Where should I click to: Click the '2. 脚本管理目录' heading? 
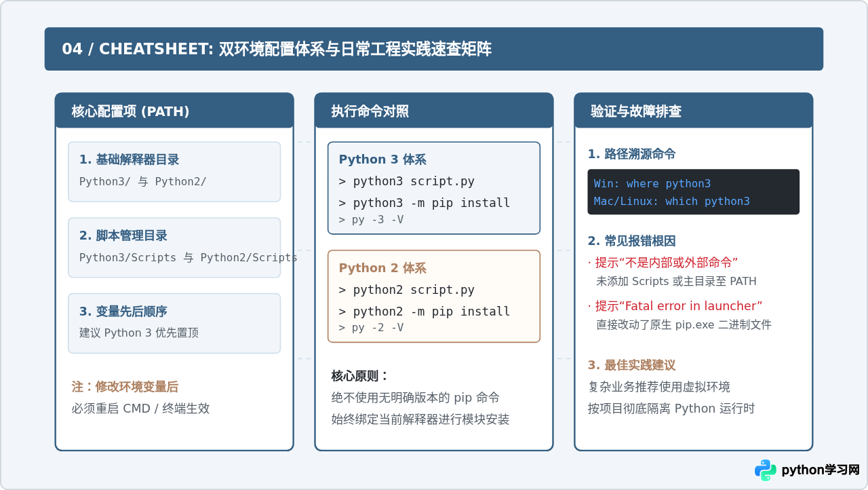[123, 236]
